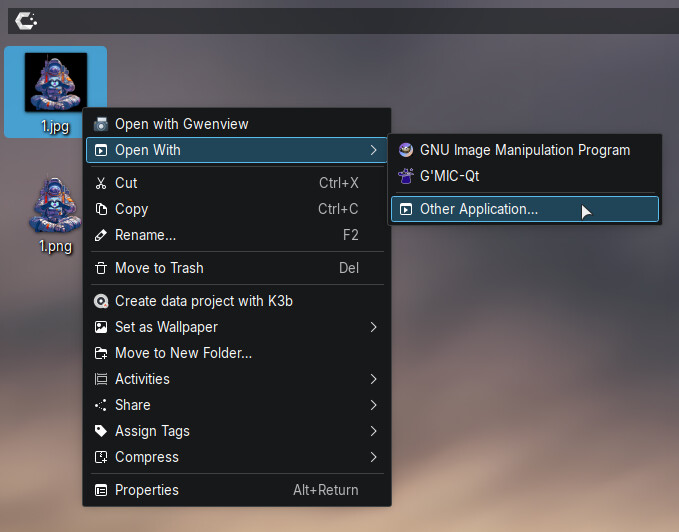This screenshot has height=532, width=679.
Task: Select the 1.png desktop file
Action: 55,214
